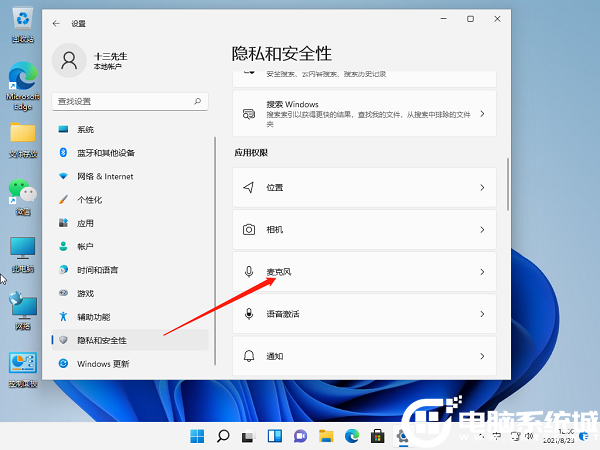Click the bell icon in 通知 row
This screenshot has width=600, height=450.
tap(249, 356)
